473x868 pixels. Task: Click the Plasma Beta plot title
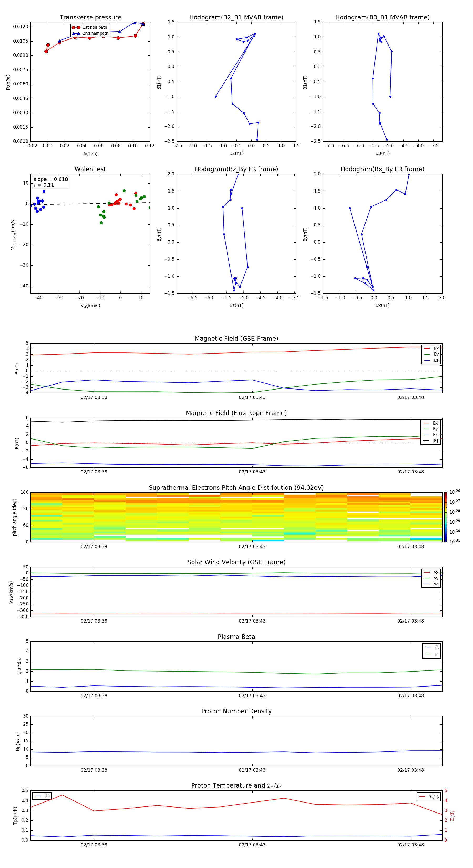tap(236, 637)
